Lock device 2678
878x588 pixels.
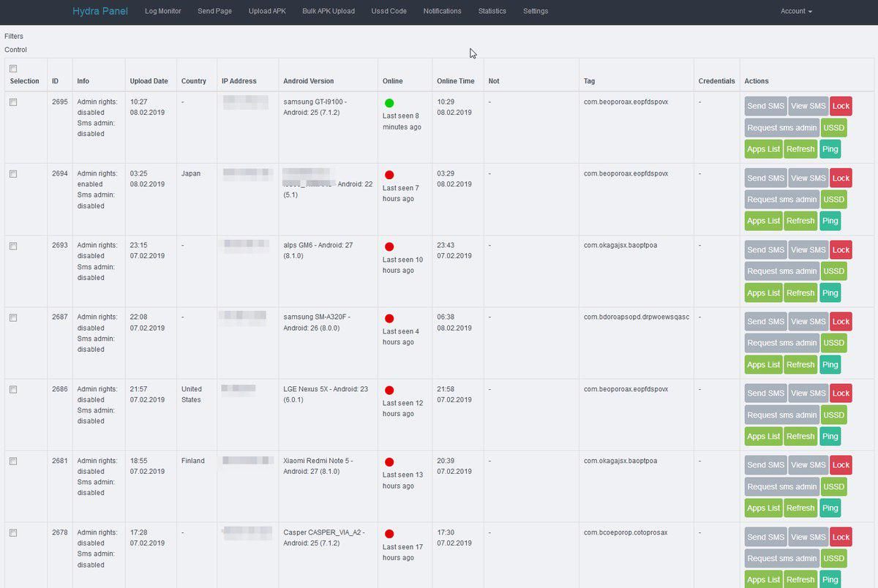(x=841, y=537)
